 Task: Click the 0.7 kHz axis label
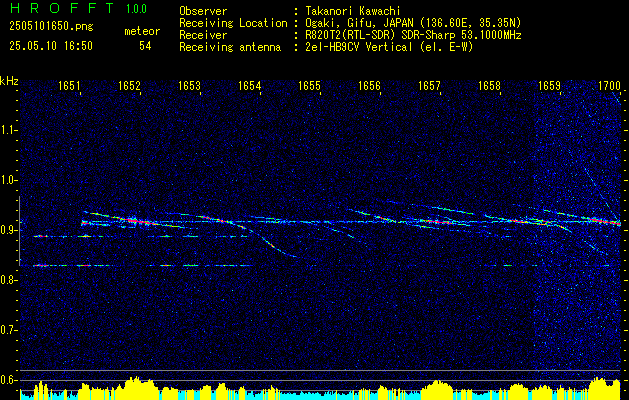(x=8, y=330)
